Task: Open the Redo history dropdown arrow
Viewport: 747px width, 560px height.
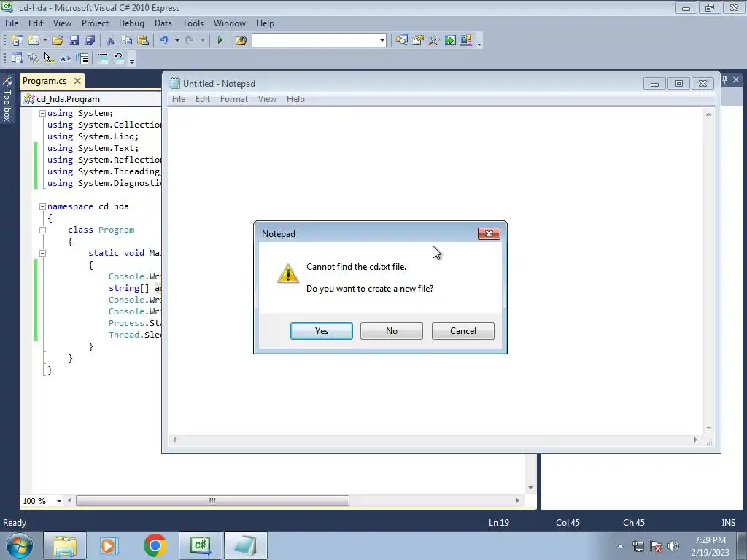Action: pyautogui.click(x=203, y=41)
